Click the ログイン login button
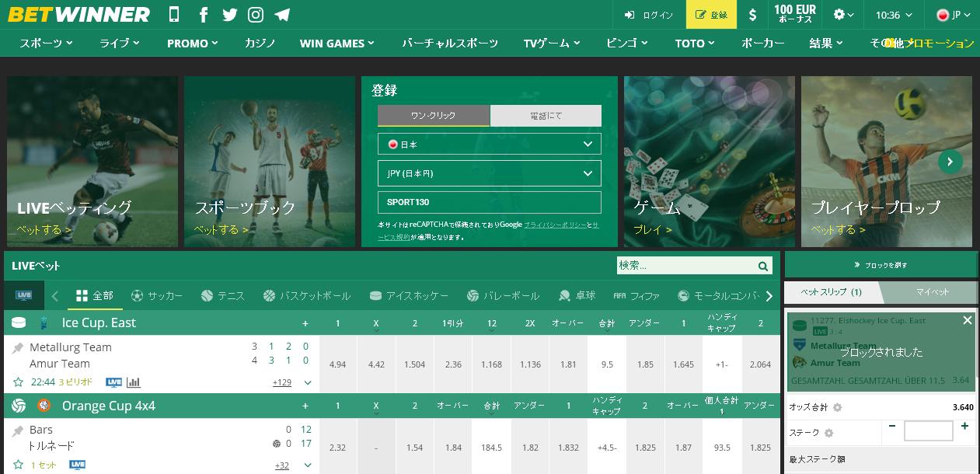The height and width of the screenshot is (474, 980). pyautogui.click(x=649, y=15)
